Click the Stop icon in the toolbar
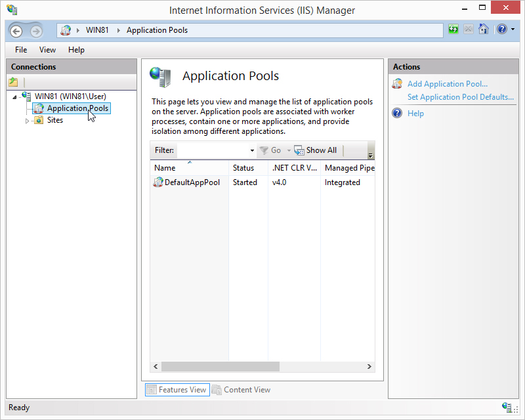 [x=469, y=29]
